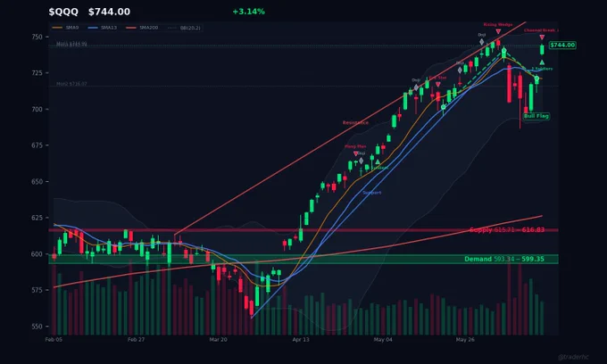607x364 pixels.
Task: Click the blue SMA13 legend line swatch
Action: [x=93, y=28]
